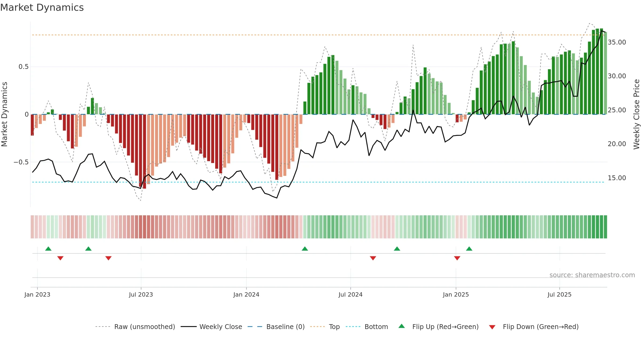Click the 20.00 price axis label

pos(617,144)
